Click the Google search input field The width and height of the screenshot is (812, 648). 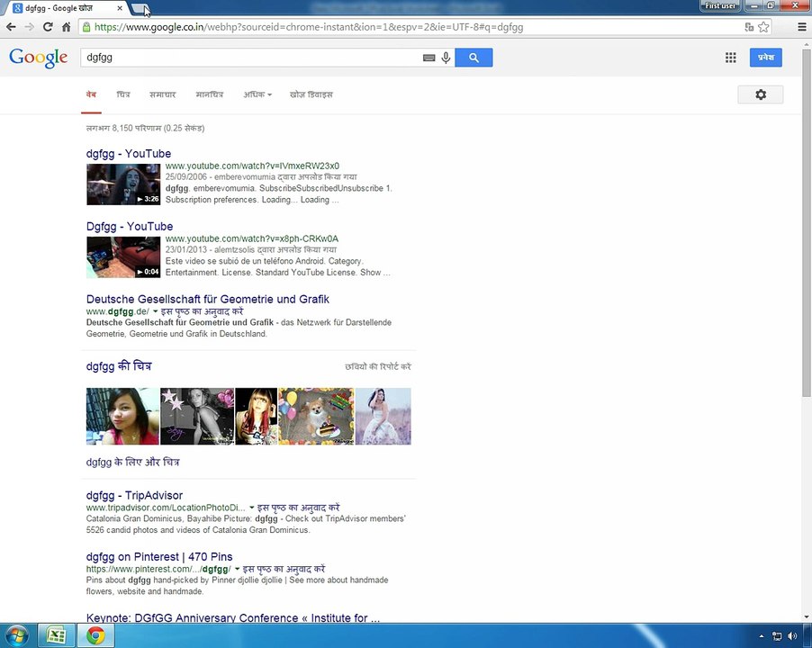coord(251,58)
